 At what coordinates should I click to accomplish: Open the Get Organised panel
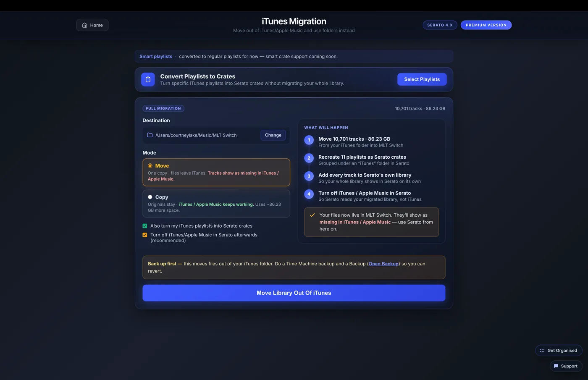pos(559,351)
